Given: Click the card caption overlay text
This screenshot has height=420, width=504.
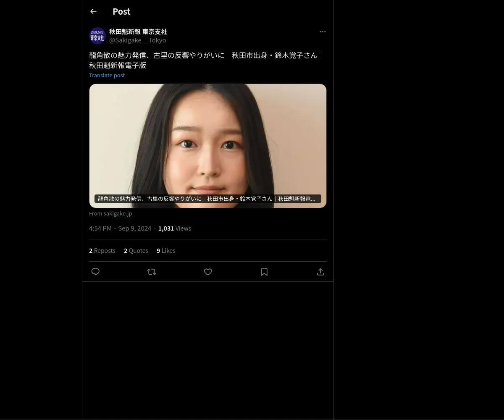Looking at the screenshot, I should pyautogui.click(x=208, y=199).
